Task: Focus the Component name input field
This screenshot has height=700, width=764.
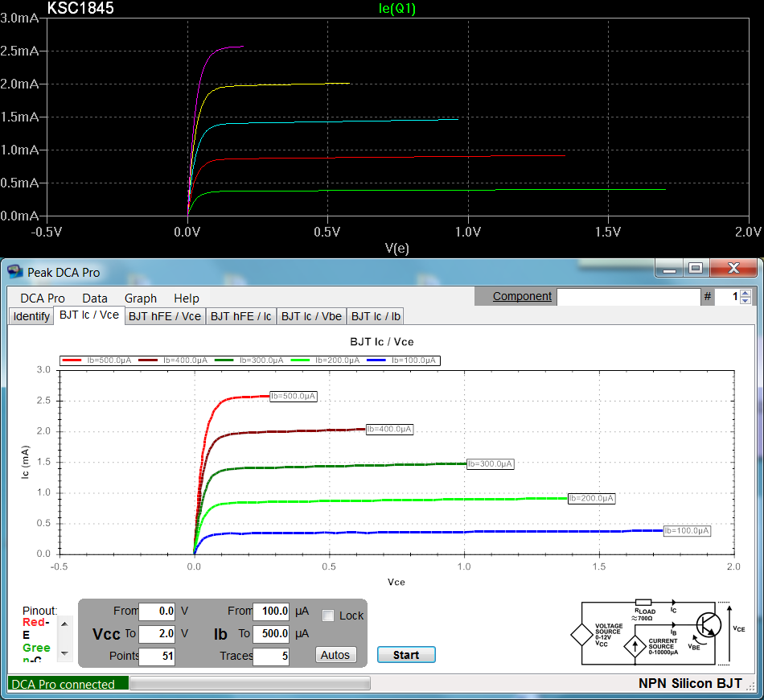Action: pos(628,296)
